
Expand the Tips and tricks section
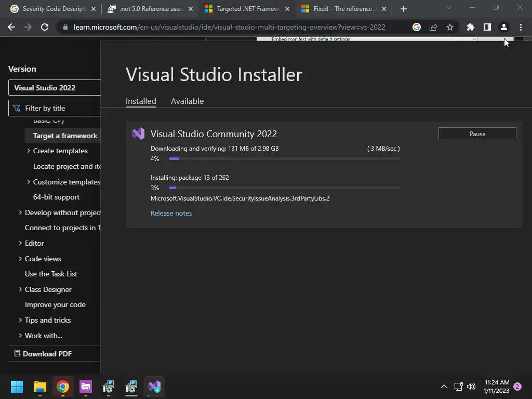point(20,320)
